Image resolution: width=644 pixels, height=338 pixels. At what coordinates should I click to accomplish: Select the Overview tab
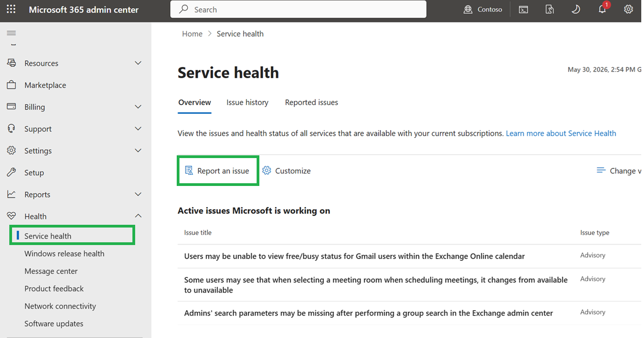[x=195, y=102]
